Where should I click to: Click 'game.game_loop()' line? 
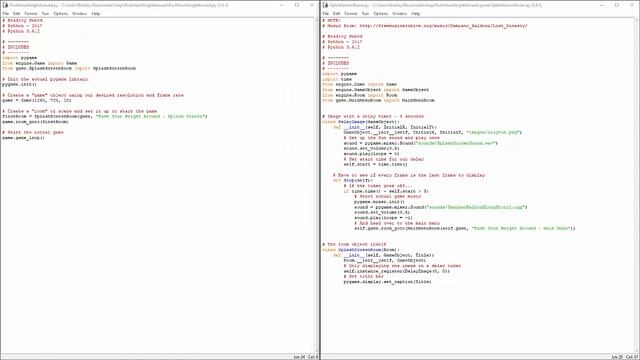point(23,138)
